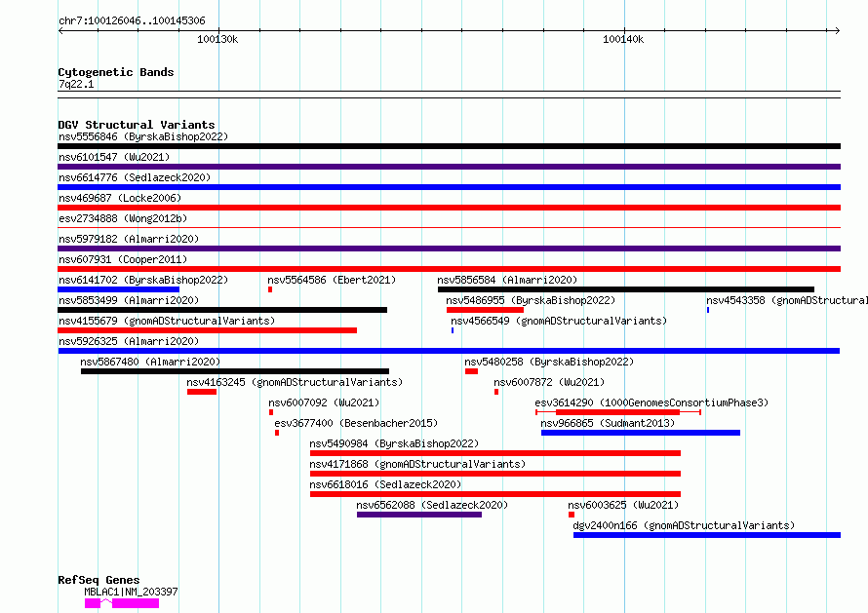
Task: Select the nsv6101547 (Wu2021) purple bar
Action: point(449,167)
